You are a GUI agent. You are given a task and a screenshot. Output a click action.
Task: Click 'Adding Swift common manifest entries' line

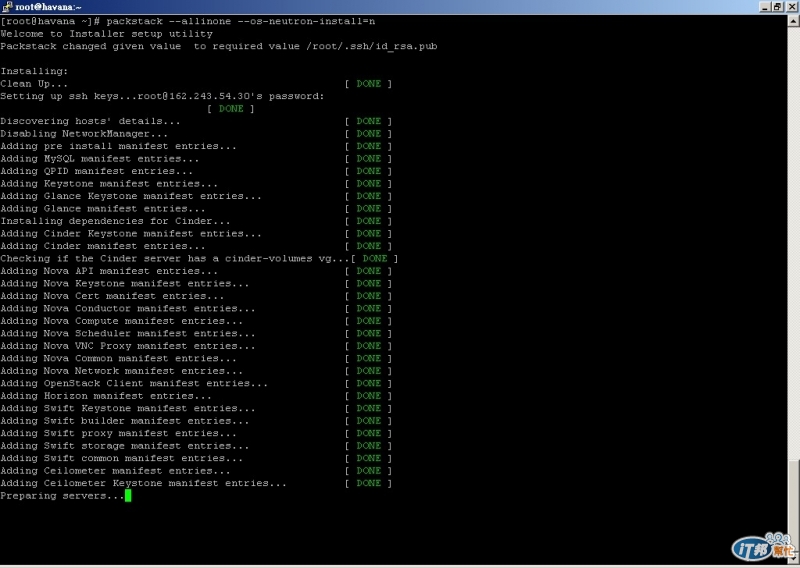[x=121, y=459]
